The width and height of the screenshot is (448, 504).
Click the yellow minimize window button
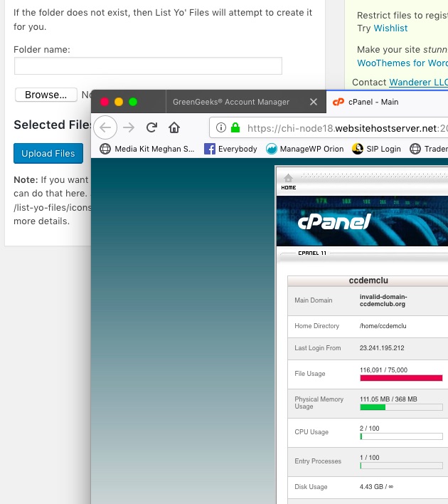(x=119, y=102)
